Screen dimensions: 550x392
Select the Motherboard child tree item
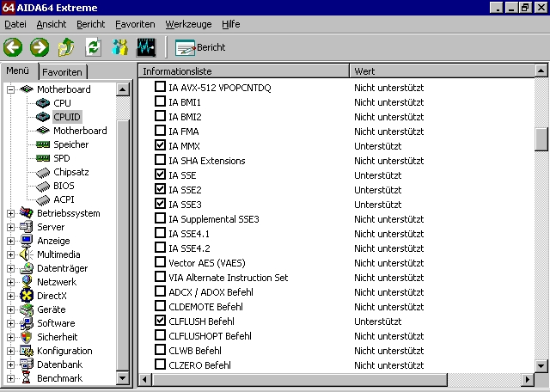[80, 131]
